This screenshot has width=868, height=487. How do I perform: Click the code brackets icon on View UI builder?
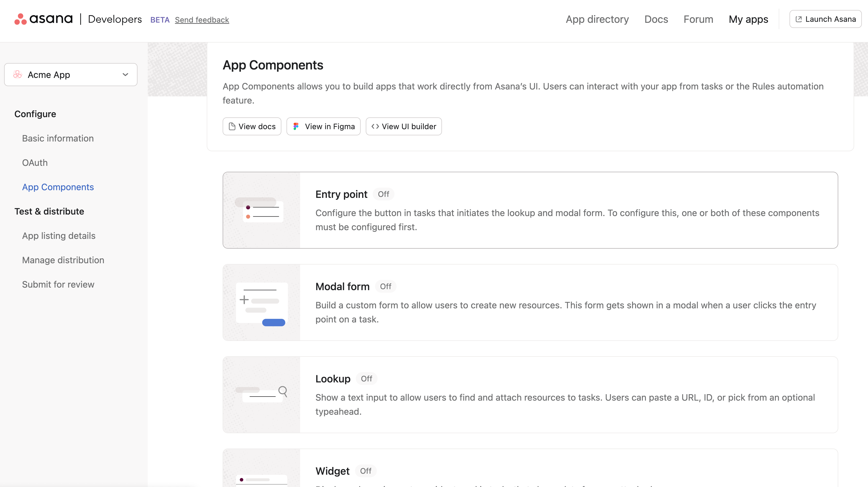point(375,126)
